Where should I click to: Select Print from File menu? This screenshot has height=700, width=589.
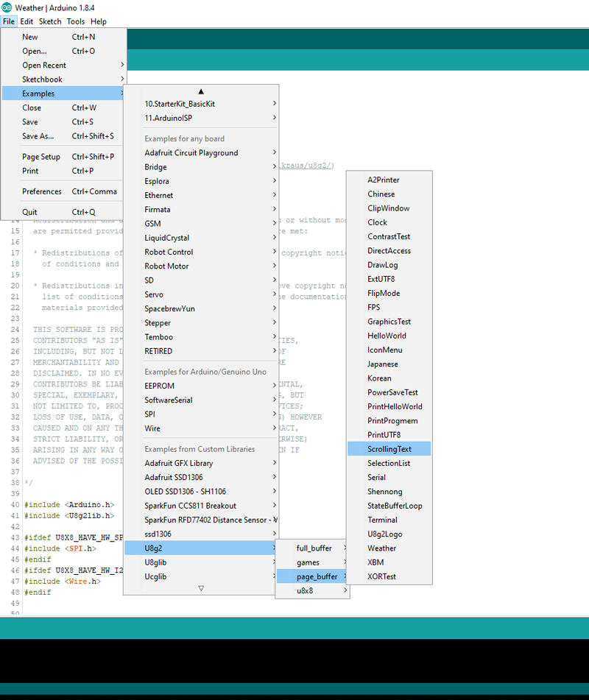(64, 171)
